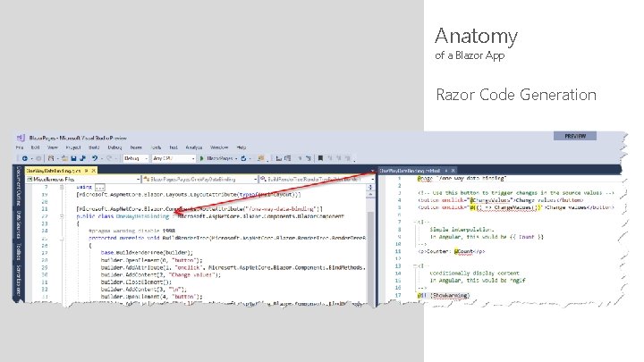The width and height of the screenshot is (644, 362).
Task: Open the Miscellaneous Files project dropdown
Action: click(83, 180)
